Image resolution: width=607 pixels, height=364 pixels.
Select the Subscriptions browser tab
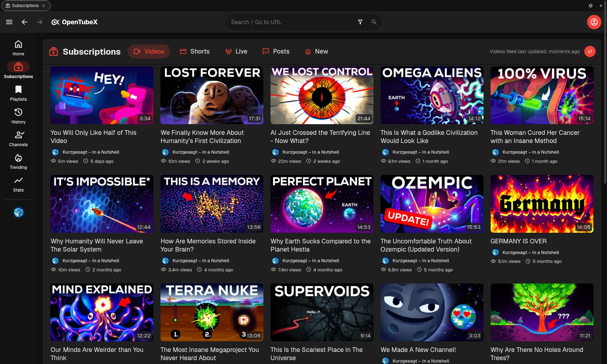coord(26,6)
